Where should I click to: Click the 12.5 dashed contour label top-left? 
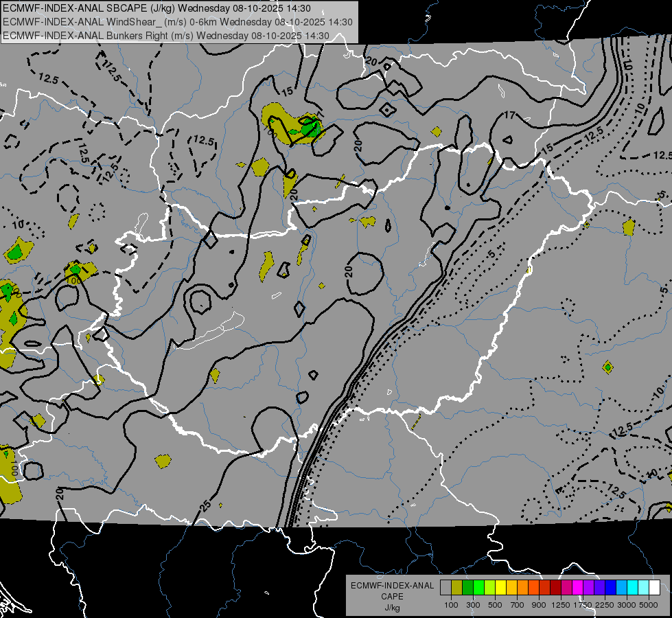pos(48,78)
